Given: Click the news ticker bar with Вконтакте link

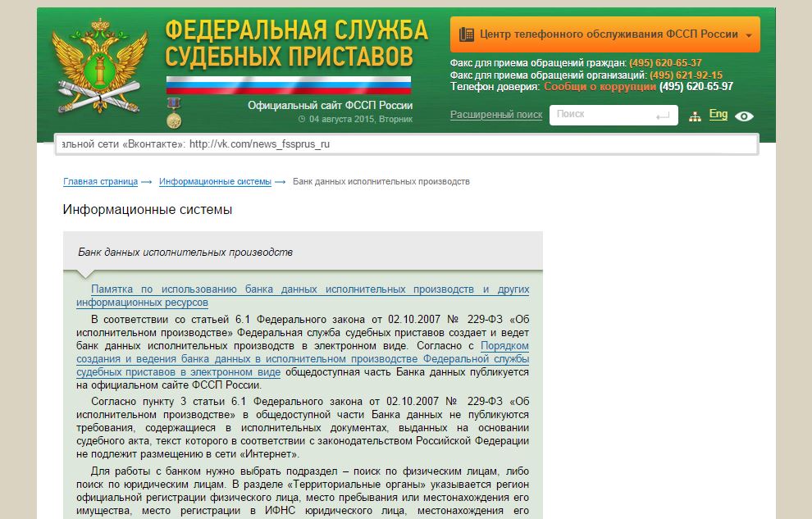Looking at the screenshot, I should click(407, 144).
